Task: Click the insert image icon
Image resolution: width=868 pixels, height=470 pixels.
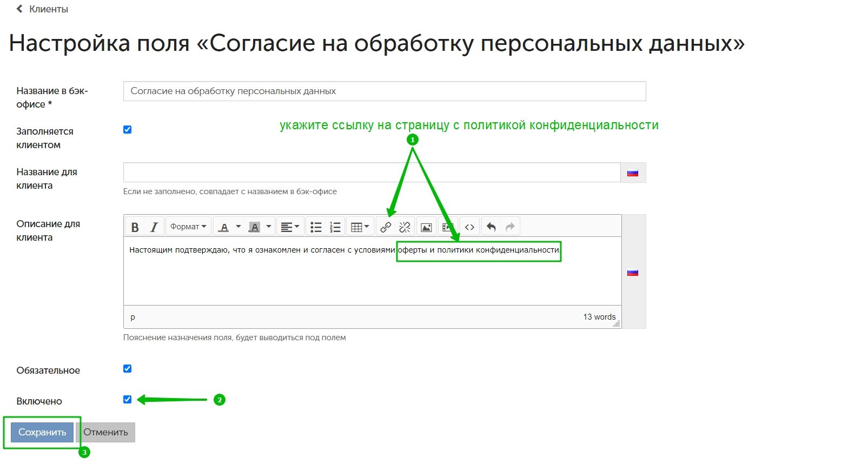Action: [426, 227]
